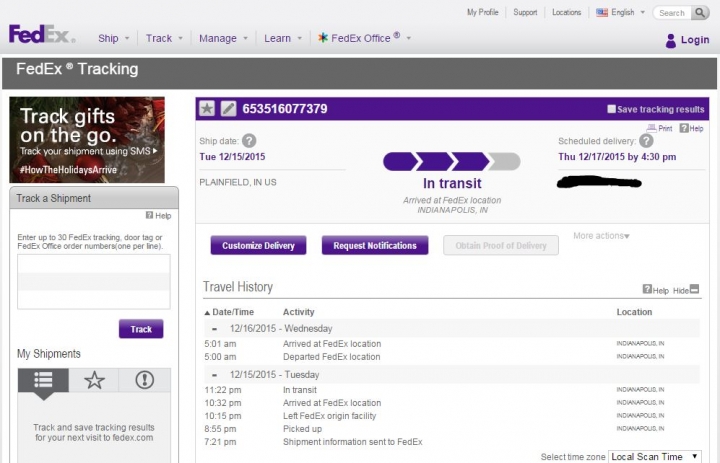The width and height of the screenshot is (720, 463).
Task: Open the Learn dropdown menu
Action: [x=283, y=38]
